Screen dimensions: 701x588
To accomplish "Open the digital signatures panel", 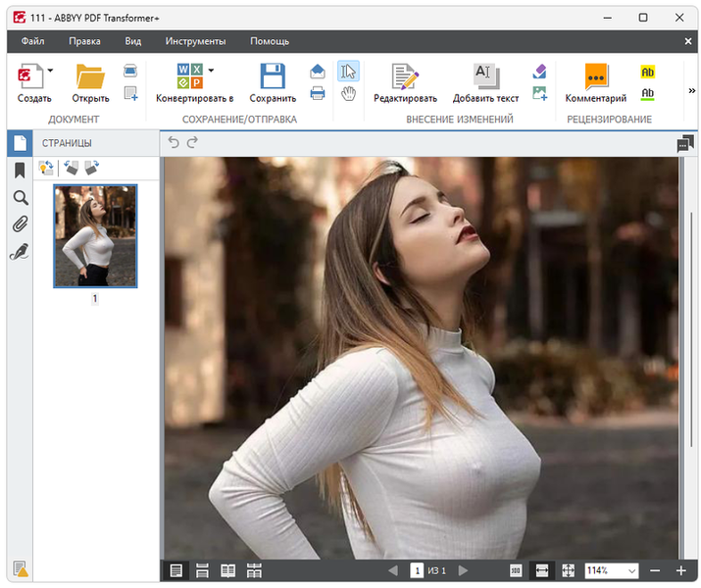I will click(20, 252).
